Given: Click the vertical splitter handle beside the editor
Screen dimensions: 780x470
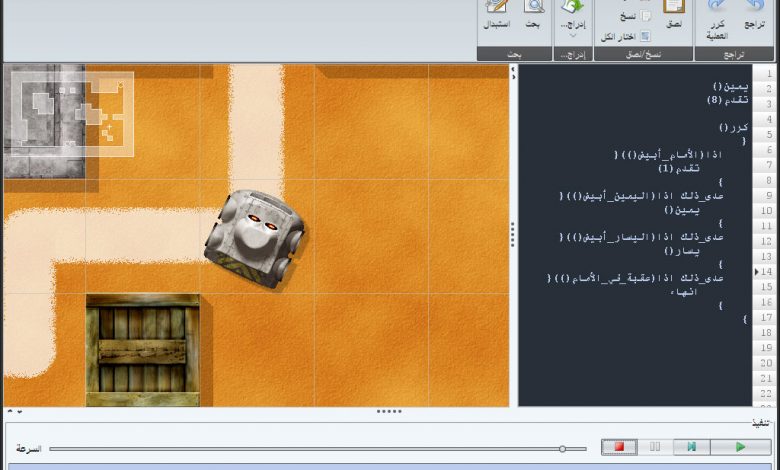Looking at the screenshot, I should point(513,234).
